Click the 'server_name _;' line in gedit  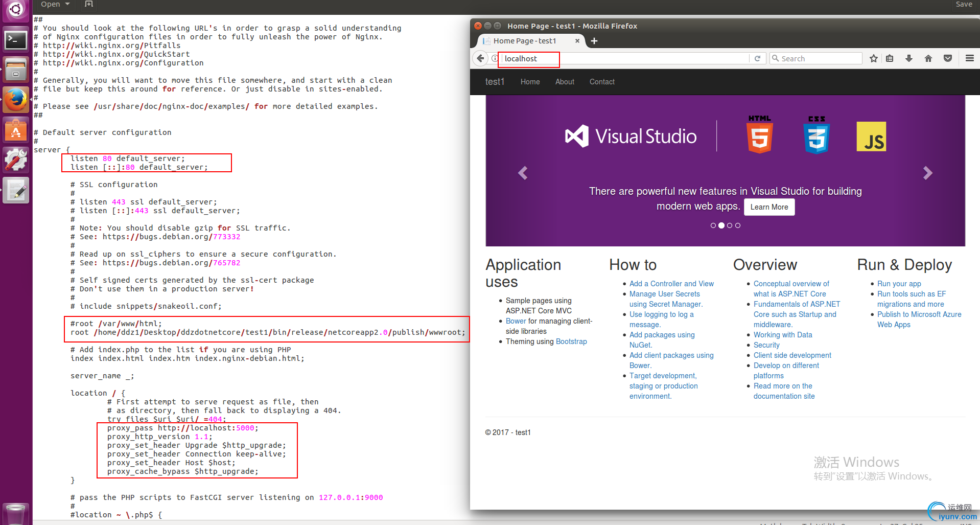pos(102,376)
